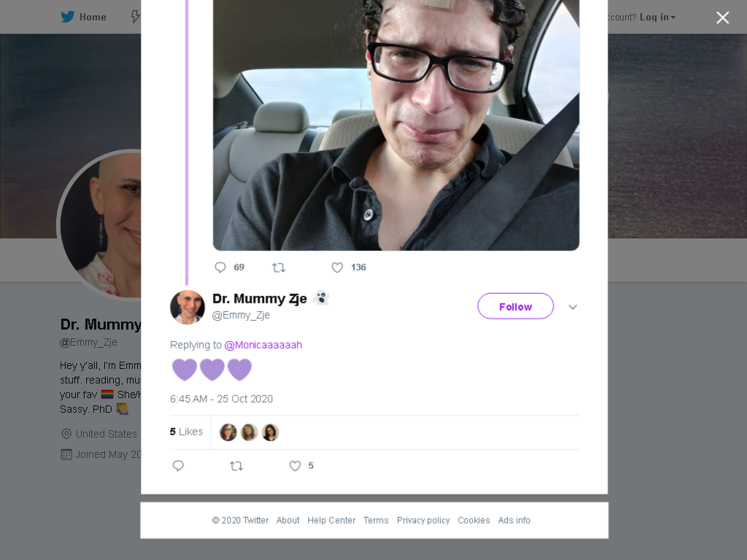Image resolution: width=747 pixels, height=560 pixels.
Task: Open the Log in dropdown
Action: tap(657, 17)
